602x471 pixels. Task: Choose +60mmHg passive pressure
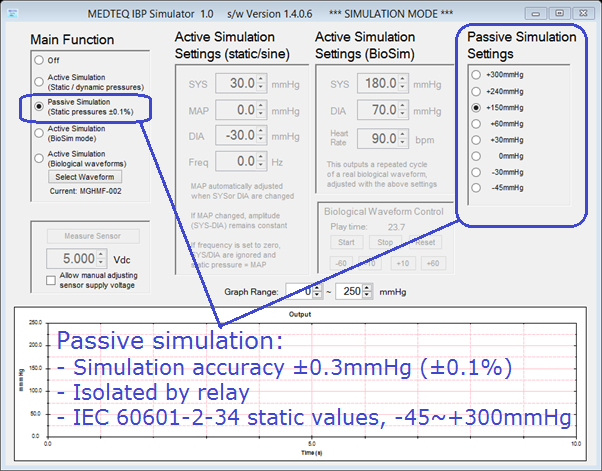(x=476, y=124)
